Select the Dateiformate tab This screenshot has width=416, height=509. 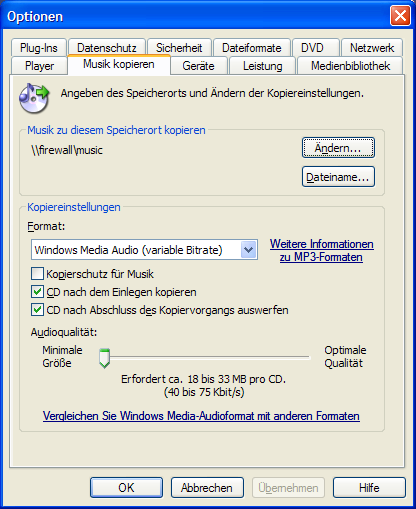pos(252,48)
